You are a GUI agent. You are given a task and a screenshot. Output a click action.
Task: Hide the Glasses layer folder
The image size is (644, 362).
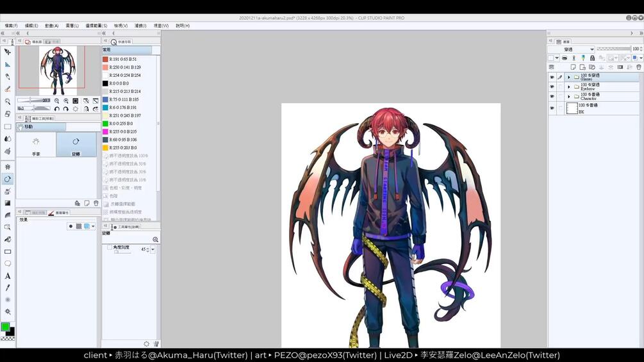tap(552, 77)
